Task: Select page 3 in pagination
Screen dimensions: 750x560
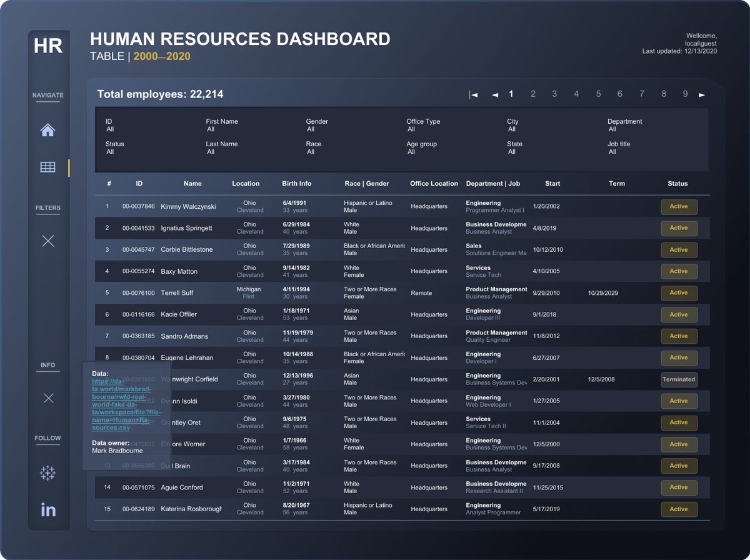Action: coord(554,94)
